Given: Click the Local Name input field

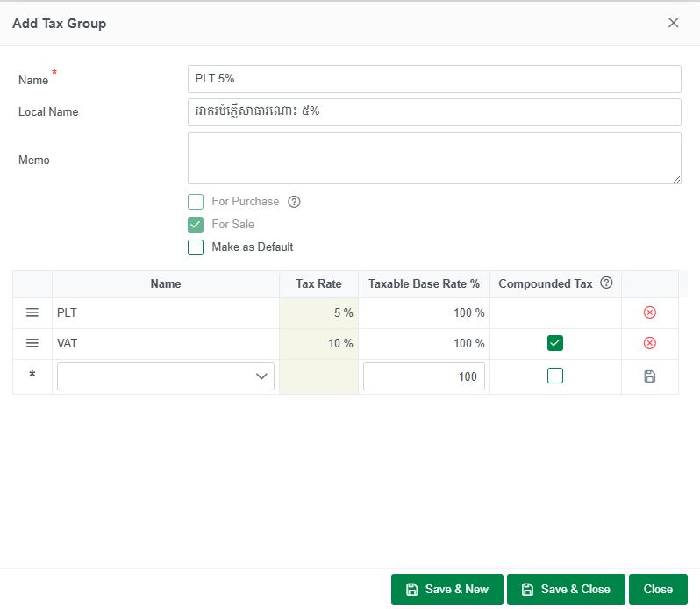Looking at the screenshot, I should point(434,112).
